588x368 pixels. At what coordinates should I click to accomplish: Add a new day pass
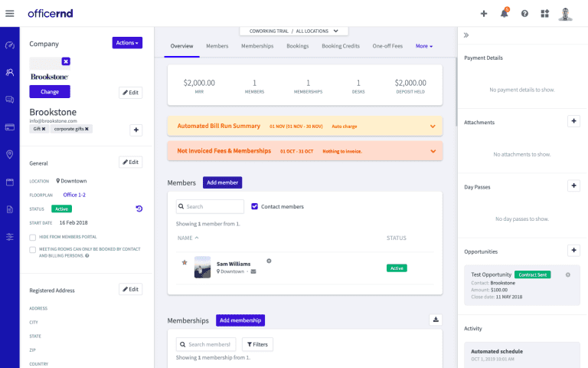coord(573,186)
